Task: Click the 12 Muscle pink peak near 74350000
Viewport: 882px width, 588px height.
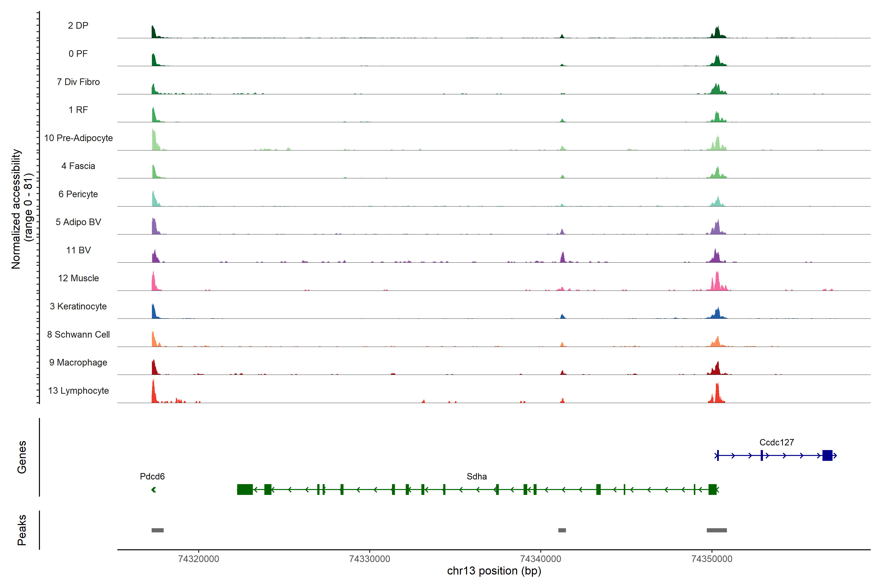Action: (x=717, y=283)
